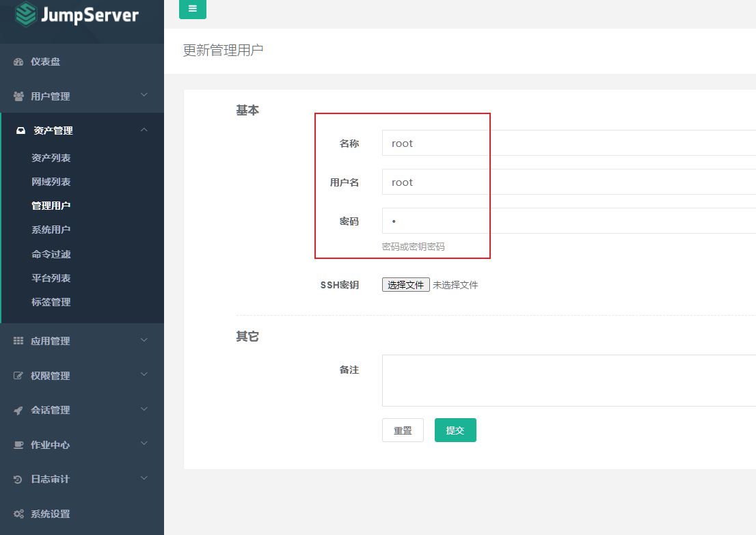Click the history icon beside 日志审计
Viewport: 756px width, 535px height.
(x=18, y=479)
